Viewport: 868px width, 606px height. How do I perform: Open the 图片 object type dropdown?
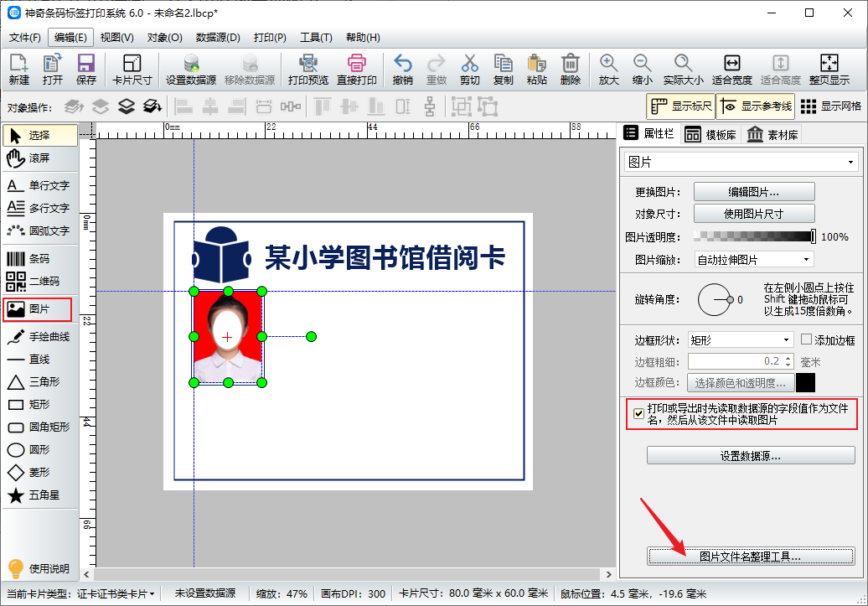coord(740,162)
